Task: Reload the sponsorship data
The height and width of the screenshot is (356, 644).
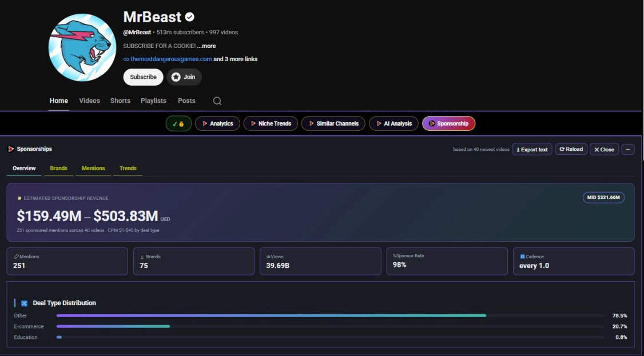Action: 571,149
